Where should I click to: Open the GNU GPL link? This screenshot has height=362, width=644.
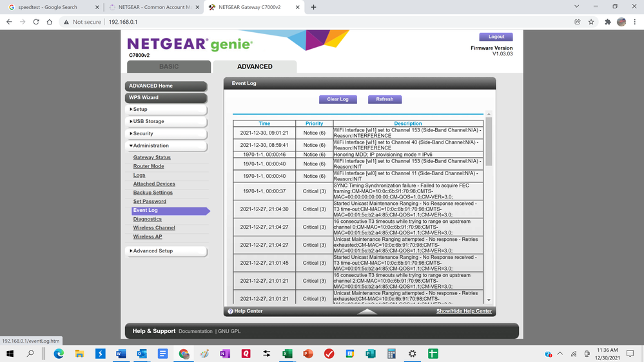pyautogui.click(x=229, y=331)
